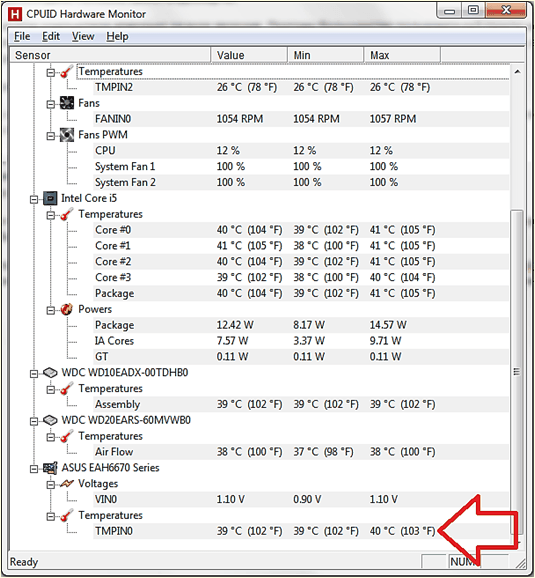Open the File menu
535x578 pixels.
pos(22,36)
